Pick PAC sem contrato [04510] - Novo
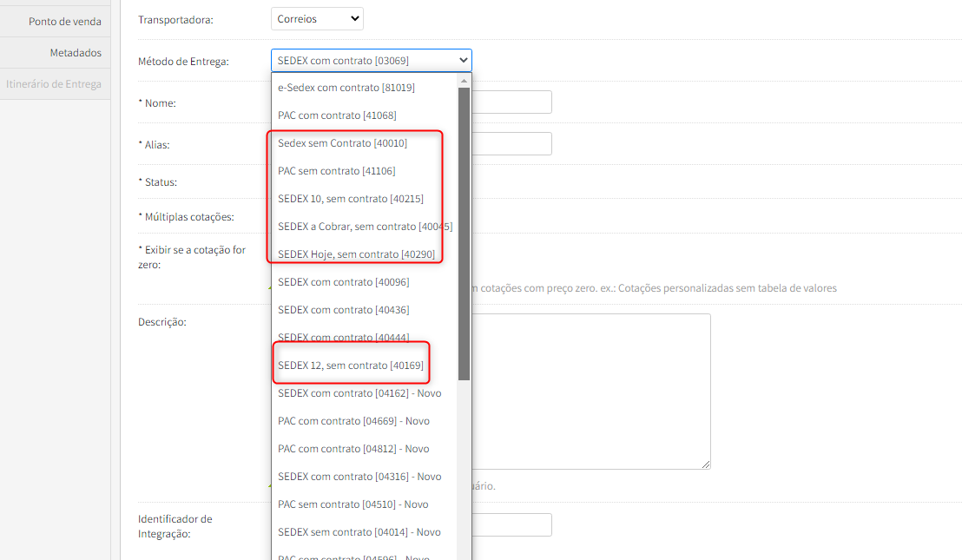The width and height of the screenshot is (962, 560). pyautogui.click(x=365, y=504)
